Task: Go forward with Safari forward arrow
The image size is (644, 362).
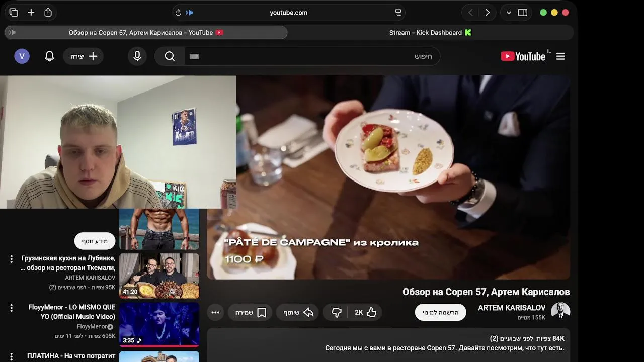Action: 487,13
